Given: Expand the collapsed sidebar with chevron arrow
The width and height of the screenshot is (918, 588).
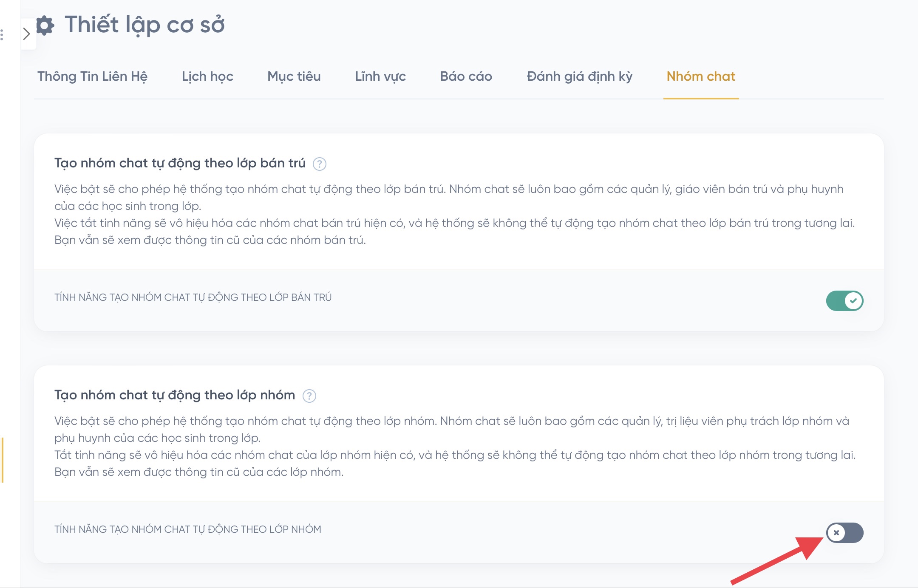Looking at the screenshot, I should (x=27, y=34).
